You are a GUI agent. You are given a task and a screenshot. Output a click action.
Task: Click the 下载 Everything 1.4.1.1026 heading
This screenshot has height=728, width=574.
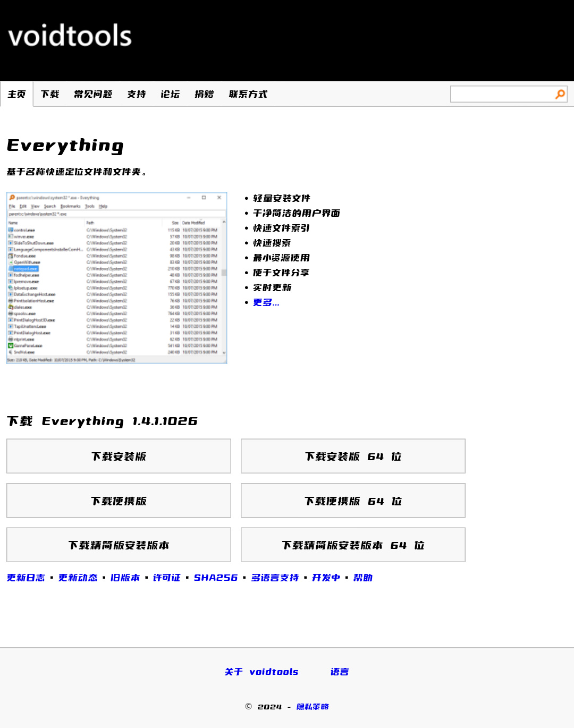click(x=102, y=421)
